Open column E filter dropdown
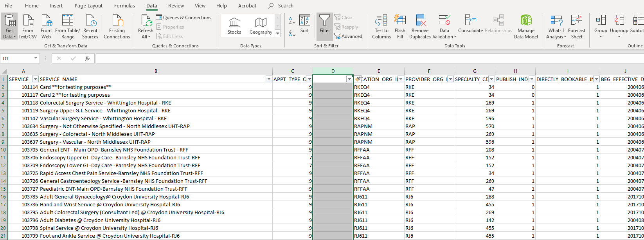Image resolution: width=644 pixels, height=240 pixels. (401, 79)
